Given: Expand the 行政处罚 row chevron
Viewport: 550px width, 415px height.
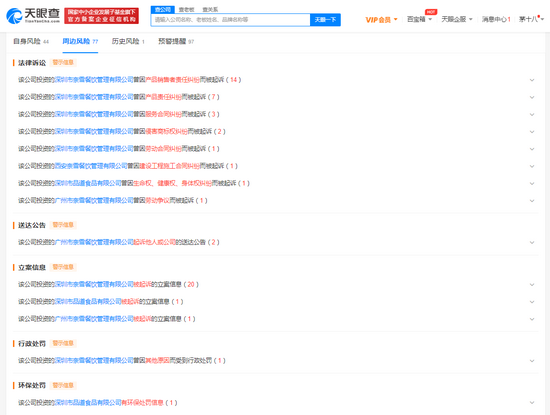Looking at the screenshot, I should tap(532, 361).
